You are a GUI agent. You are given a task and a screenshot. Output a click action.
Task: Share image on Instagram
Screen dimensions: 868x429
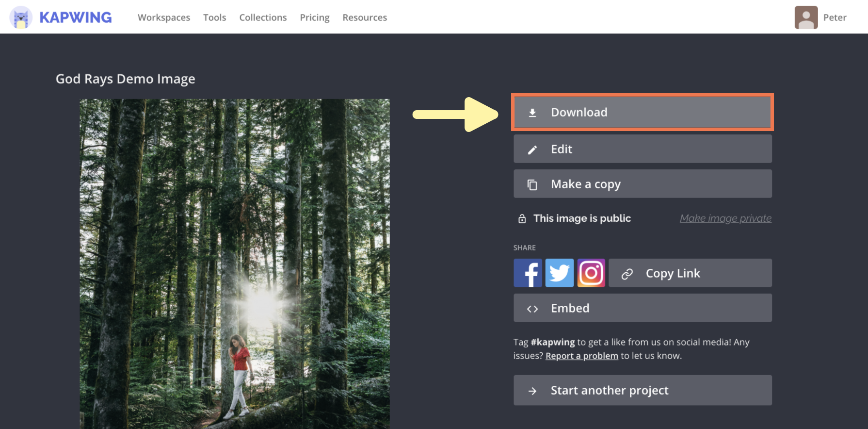click(x=591, y=273)
